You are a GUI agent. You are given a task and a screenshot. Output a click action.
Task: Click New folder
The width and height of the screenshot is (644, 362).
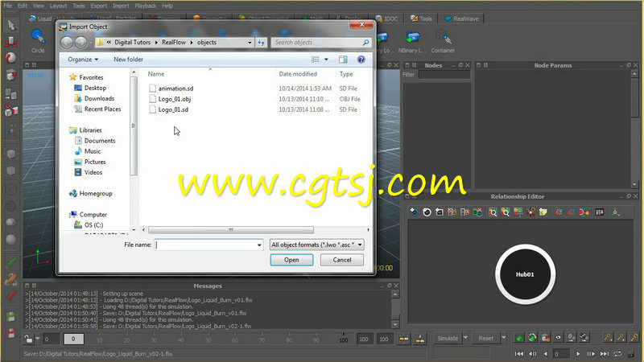tap(128, 60)
